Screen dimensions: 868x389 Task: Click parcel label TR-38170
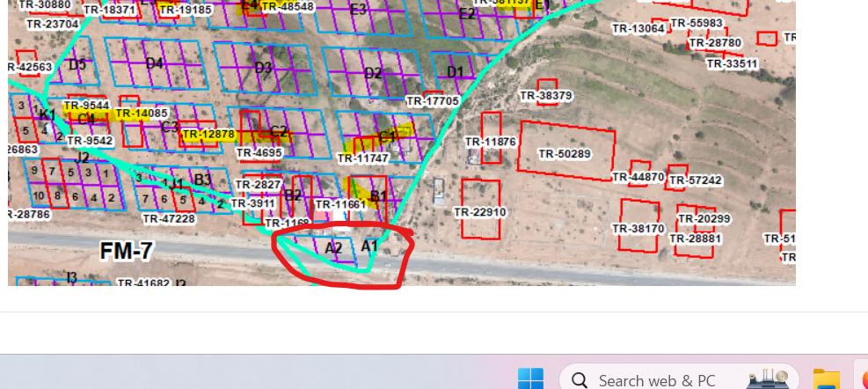point(638,228)
